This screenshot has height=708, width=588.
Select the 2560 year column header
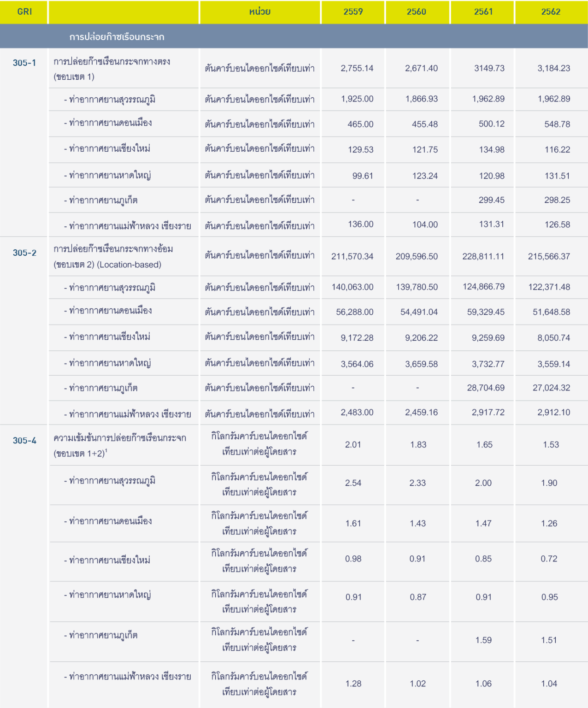[x=417, y=12]
